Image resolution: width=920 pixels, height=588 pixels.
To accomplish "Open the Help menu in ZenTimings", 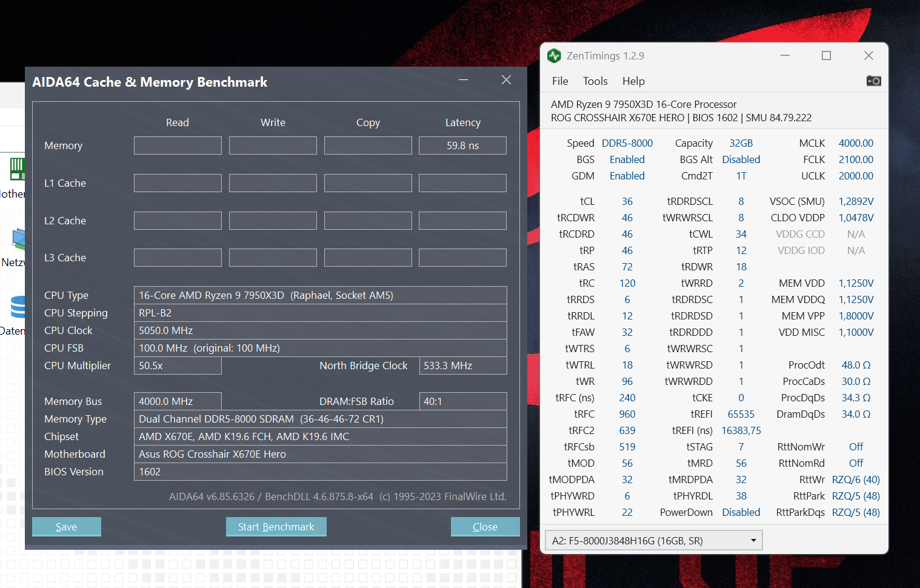I will 633,81.
